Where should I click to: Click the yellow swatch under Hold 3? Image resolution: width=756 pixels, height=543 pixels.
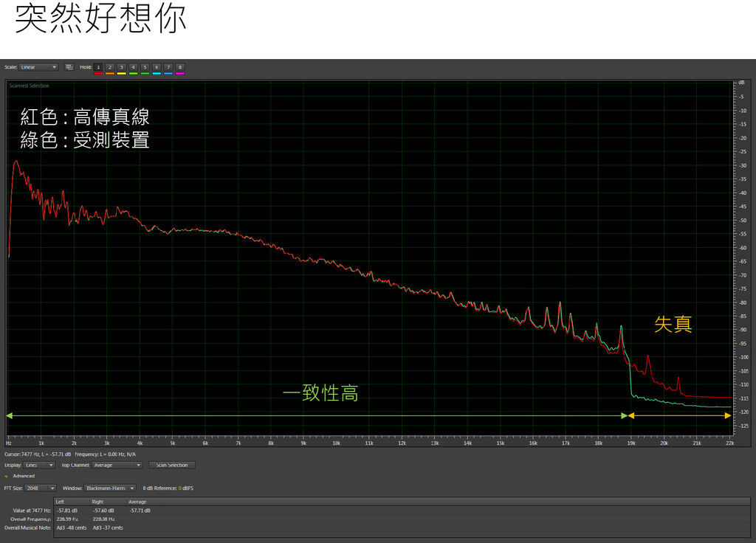click(122, 73)
